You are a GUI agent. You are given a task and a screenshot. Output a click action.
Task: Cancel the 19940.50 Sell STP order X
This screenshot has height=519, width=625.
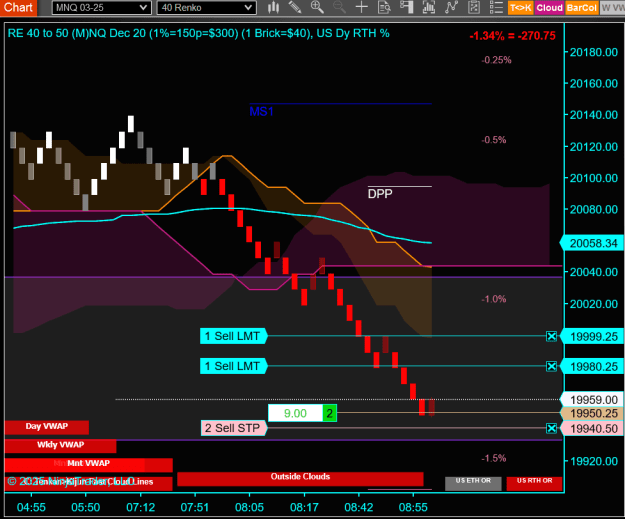coord(551,429)
